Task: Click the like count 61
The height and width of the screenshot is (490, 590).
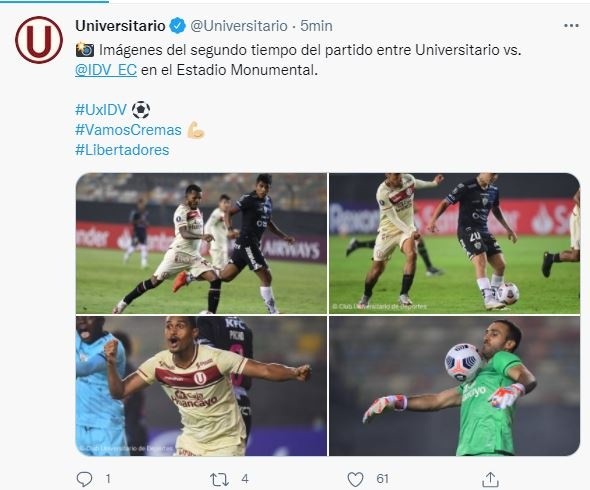Action: tap(382, 479)
